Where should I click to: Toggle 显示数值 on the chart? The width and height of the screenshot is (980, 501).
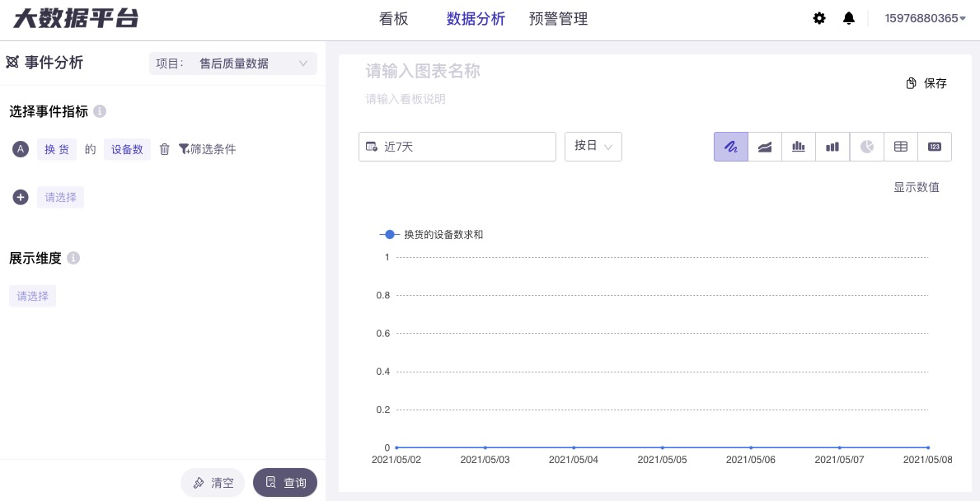[x=917, y=187]
